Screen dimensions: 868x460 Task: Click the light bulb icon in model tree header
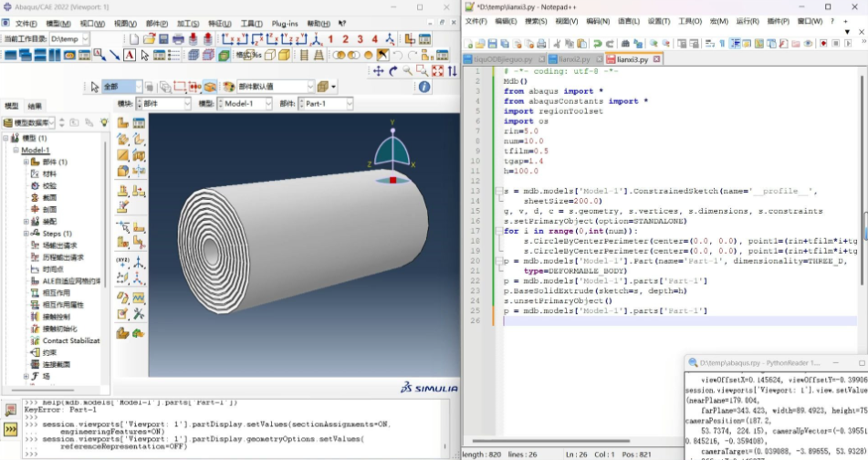click(x=104, y=122)
